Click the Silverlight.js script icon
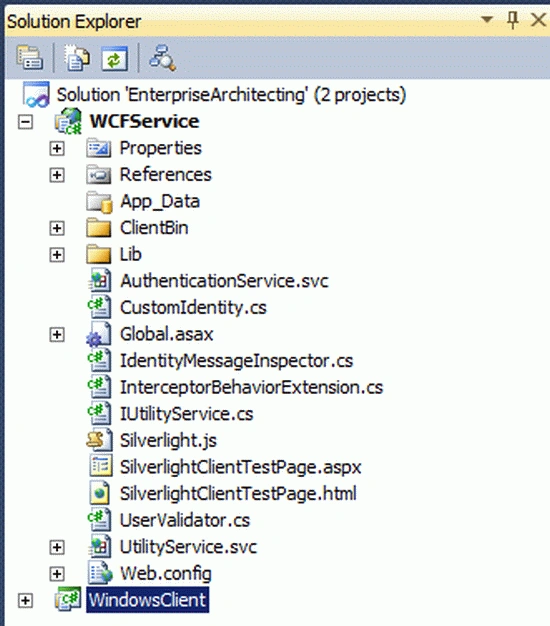550x626 pixels. pyautogui.click(x=99, y=440)
